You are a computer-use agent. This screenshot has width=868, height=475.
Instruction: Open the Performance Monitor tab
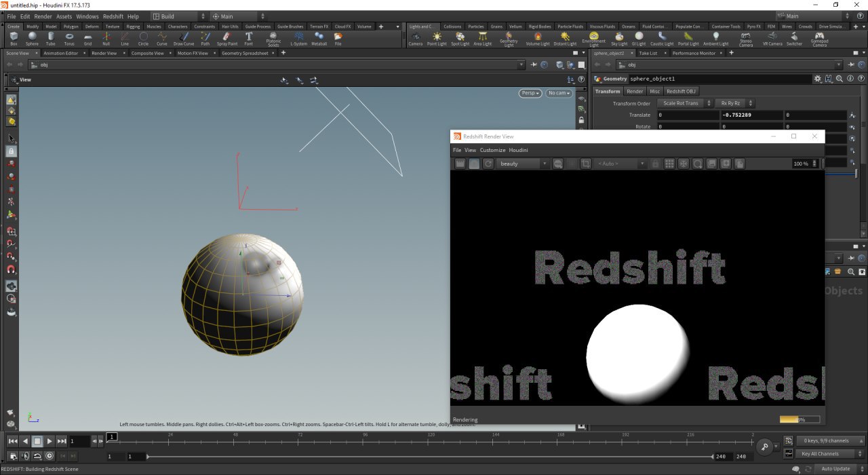(x=694, y=53)
